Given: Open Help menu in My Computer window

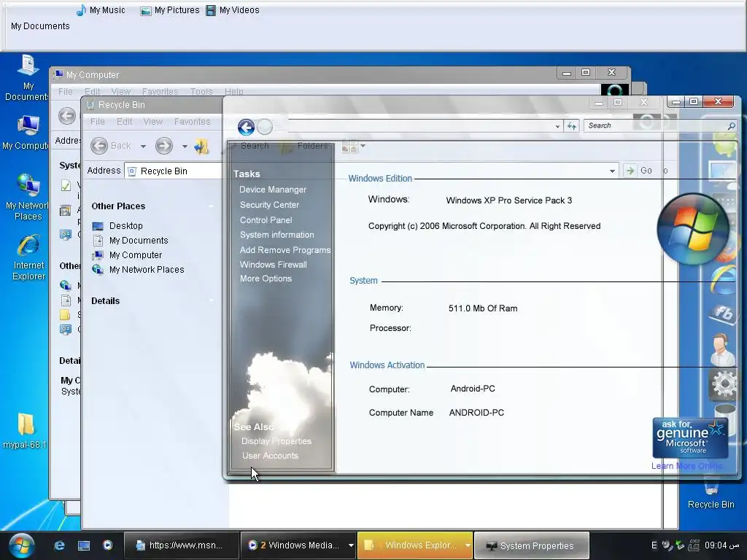Looking at the screenshot, I should tap(234, 91).
